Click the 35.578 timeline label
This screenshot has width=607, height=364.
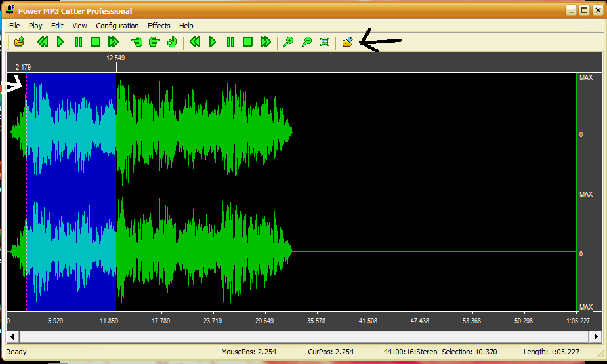[x=316, y=321]
